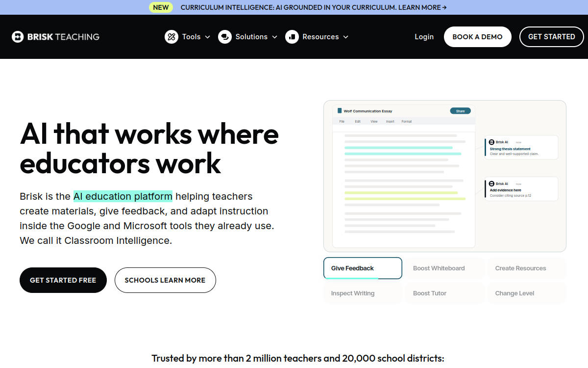Select the Boost Tutor tab

(x=445, y=293)
